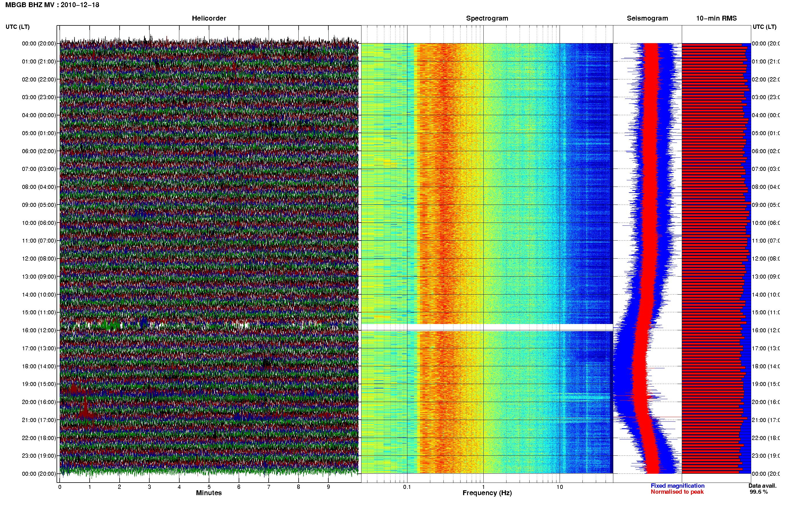Click the left '08:00 (04:00)' time label
This screenshot has width=812, height=508.
[x=39, y=187]
